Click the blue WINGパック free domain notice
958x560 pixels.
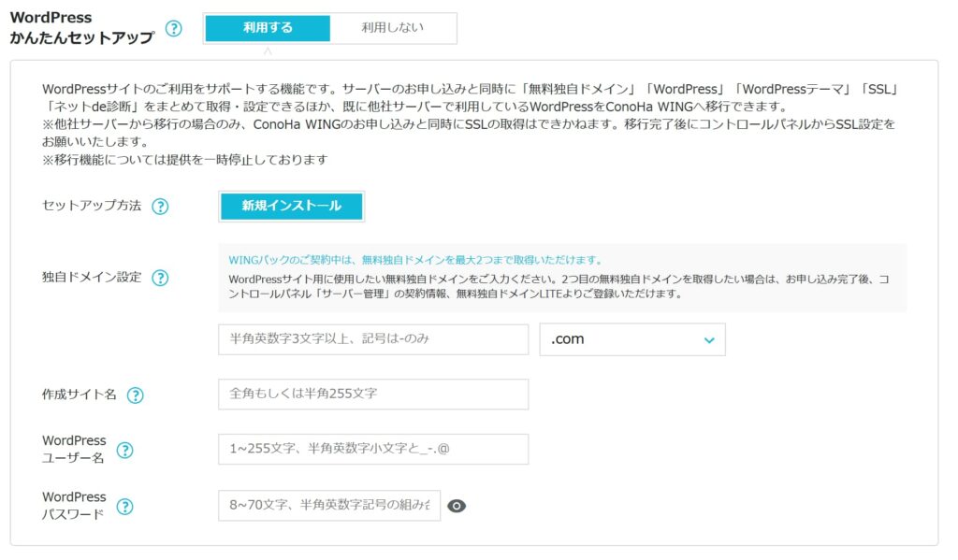(x=415, y=260)
